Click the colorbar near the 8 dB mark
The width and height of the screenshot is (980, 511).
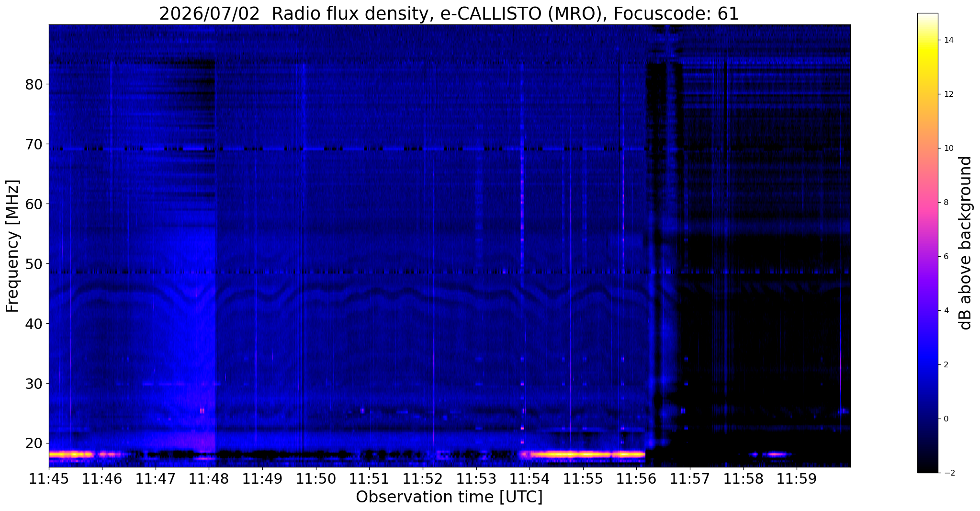coord(927,203)
